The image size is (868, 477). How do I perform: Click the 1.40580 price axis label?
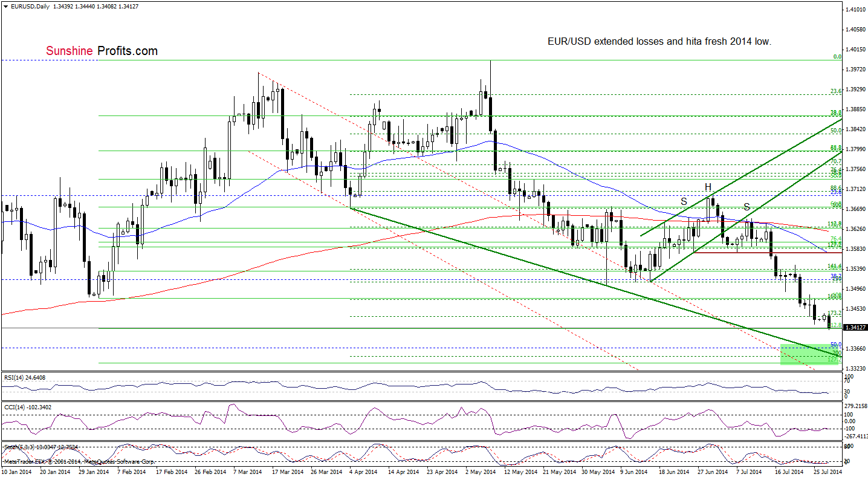point(856,30)
